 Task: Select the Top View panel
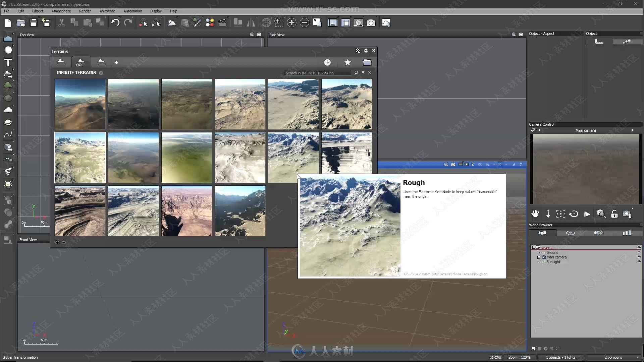pos(26,35)
